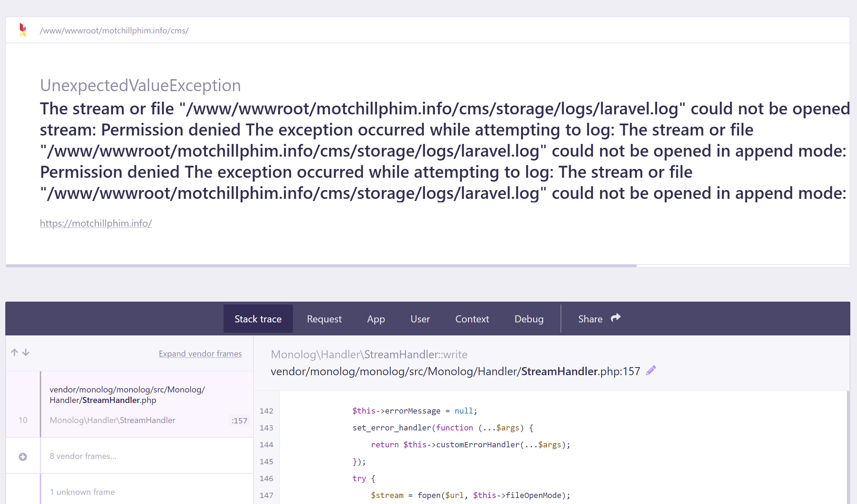Open the Debug tab

[528, 319]
